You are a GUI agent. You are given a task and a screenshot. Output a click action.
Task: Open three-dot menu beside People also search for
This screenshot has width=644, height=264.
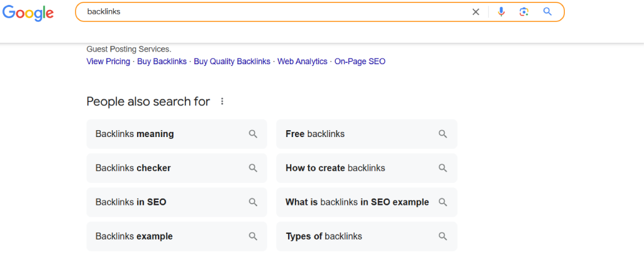coord(222,101)
